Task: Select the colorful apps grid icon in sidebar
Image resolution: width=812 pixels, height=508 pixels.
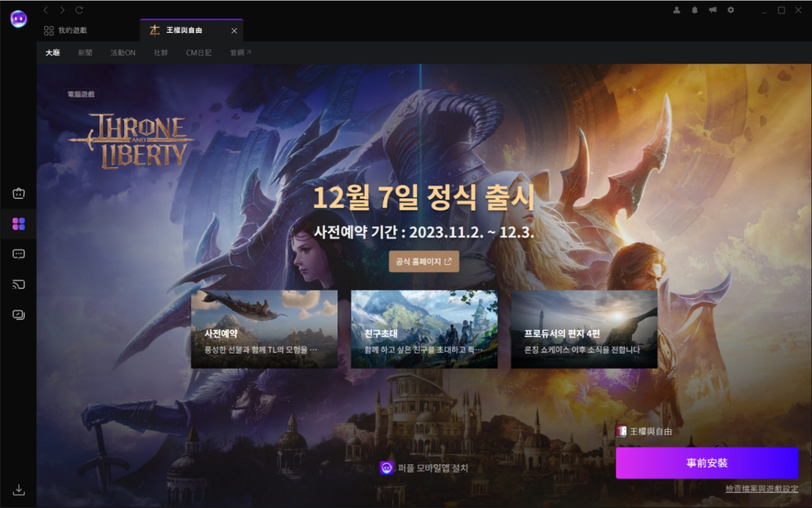Action: (x=19, y=224)
